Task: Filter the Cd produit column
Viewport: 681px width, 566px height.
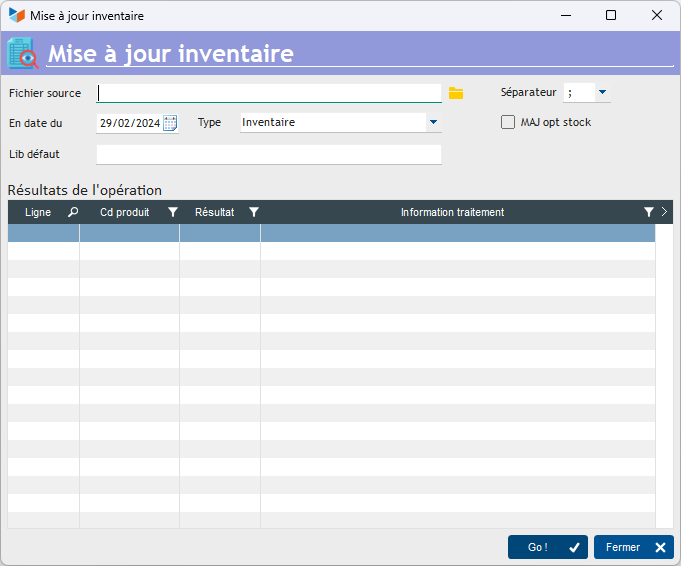Action: tap(173, 212)
